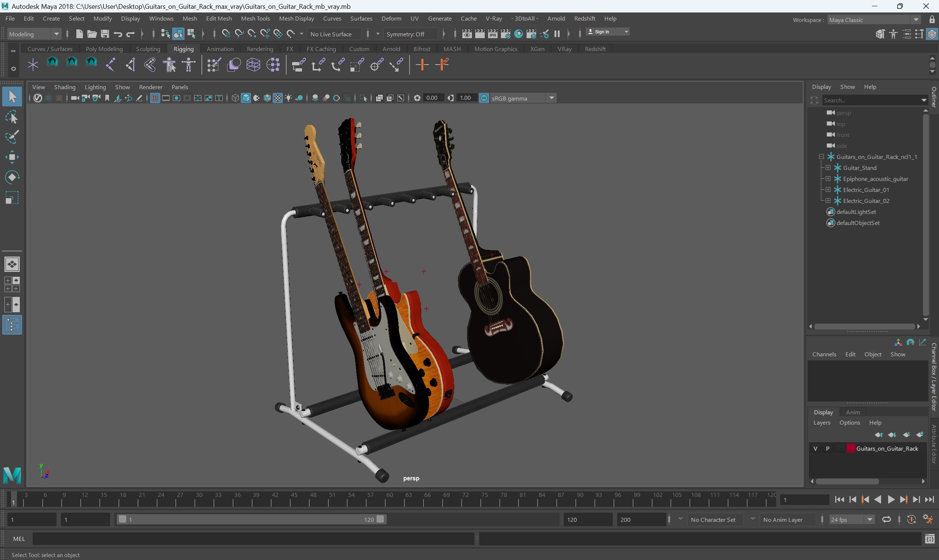Switch to the Animation shelf tab
The height and width of the screenshot is (560, 939).
coord(220,49)
